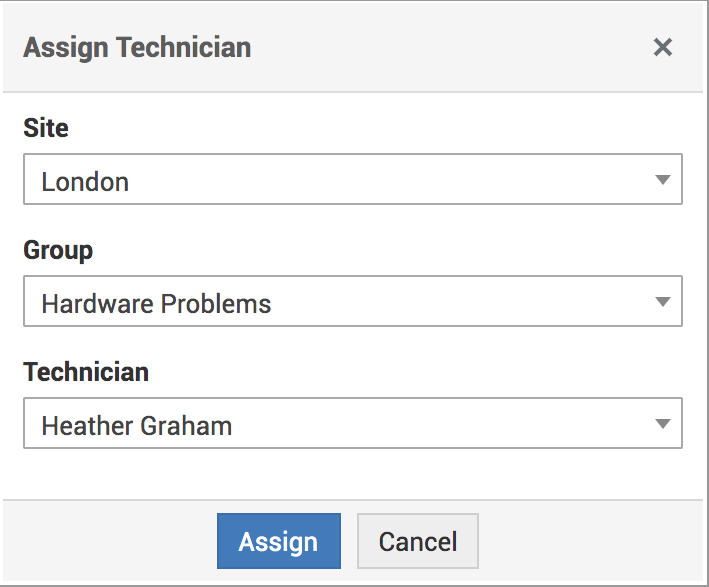Select the Heather Graham value text

136,426
